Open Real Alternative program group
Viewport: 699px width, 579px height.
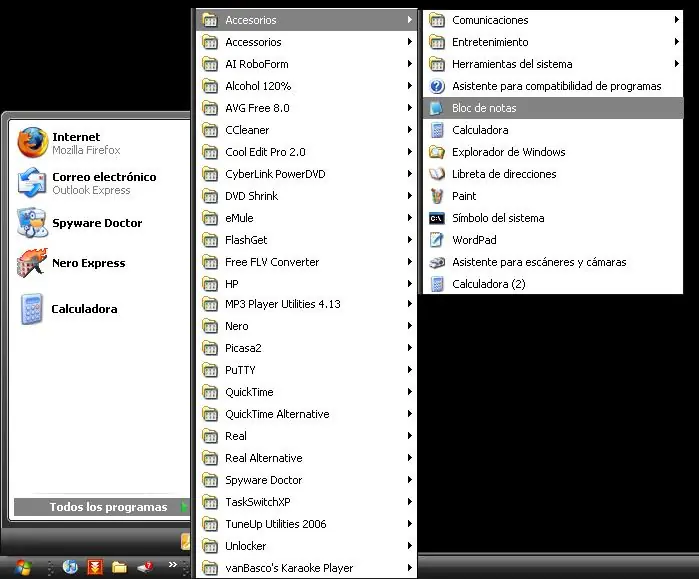[307, 458]
